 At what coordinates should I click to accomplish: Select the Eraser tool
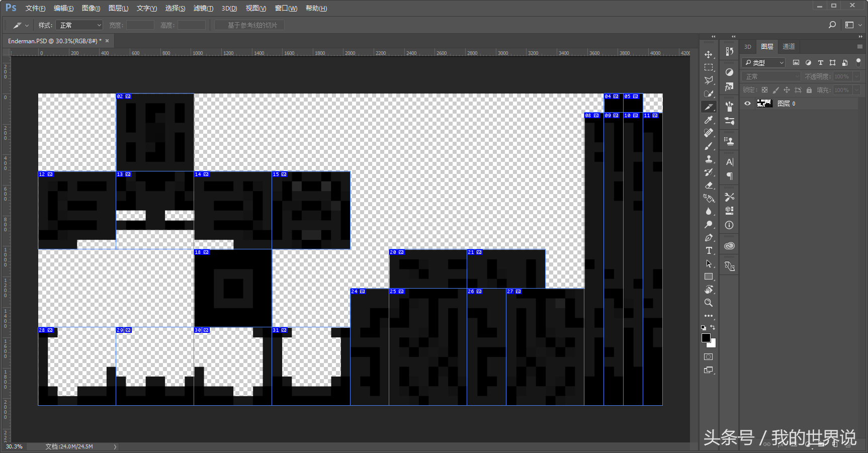point(709,186)
